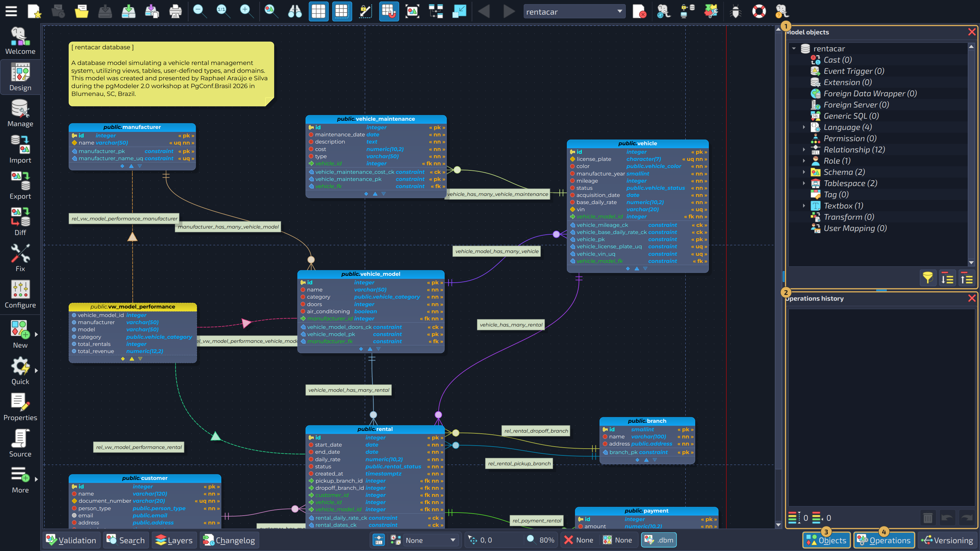Save the current model

coord(105,12)
